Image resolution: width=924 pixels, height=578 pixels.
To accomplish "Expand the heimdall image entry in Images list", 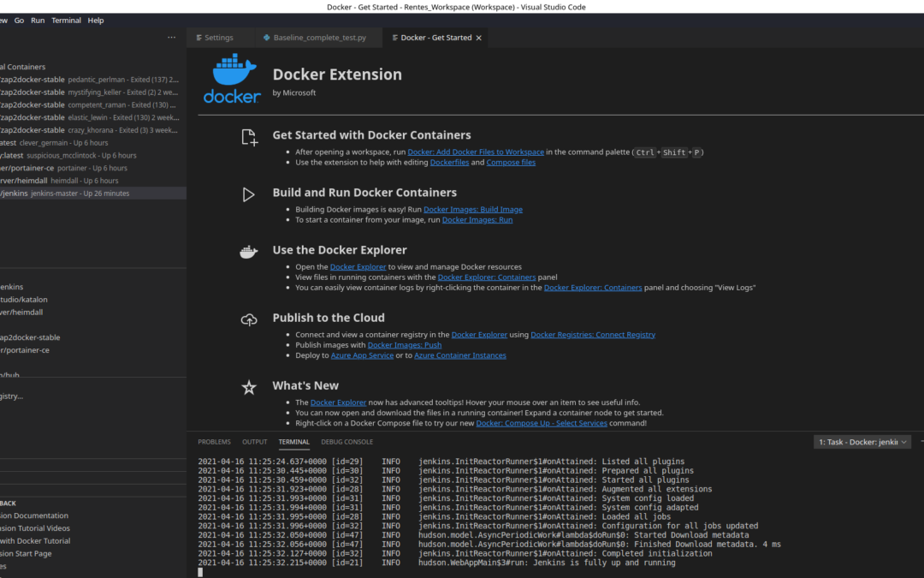I will [x=93, y=313].
